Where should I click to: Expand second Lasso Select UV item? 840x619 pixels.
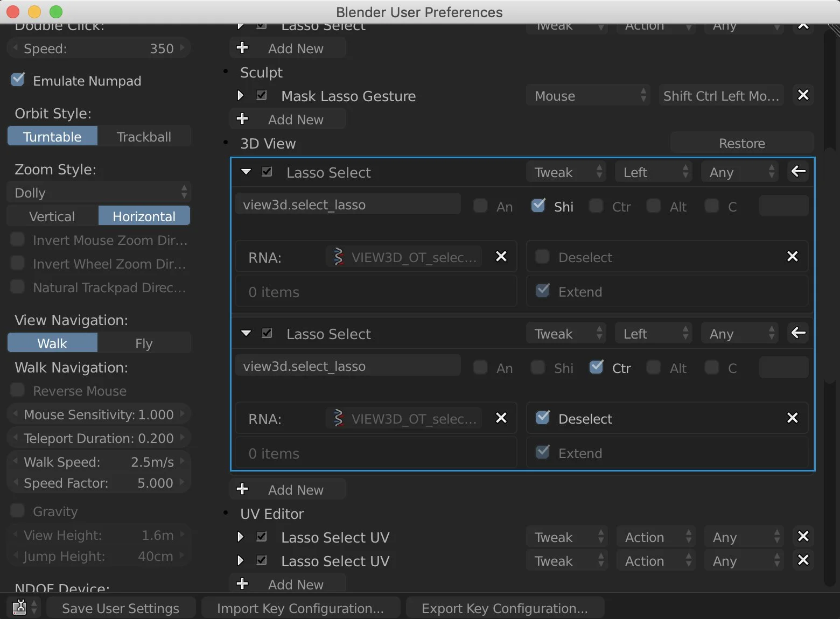click(x=240, y=560)
